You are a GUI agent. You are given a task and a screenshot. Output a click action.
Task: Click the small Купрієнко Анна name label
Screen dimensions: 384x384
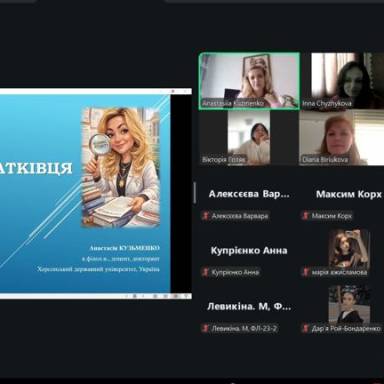(235, 272)
